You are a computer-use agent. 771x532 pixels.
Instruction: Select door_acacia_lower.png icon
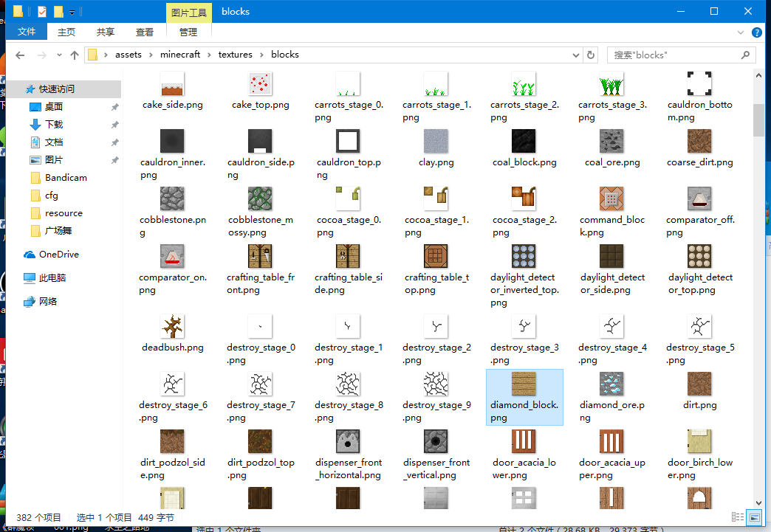[524, 441]
